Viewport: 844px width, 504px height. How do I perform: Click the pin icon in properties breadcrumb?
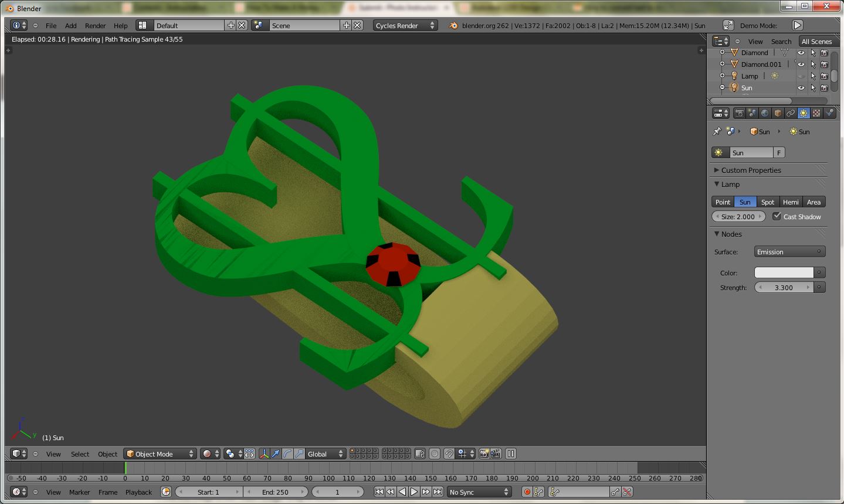717,131
